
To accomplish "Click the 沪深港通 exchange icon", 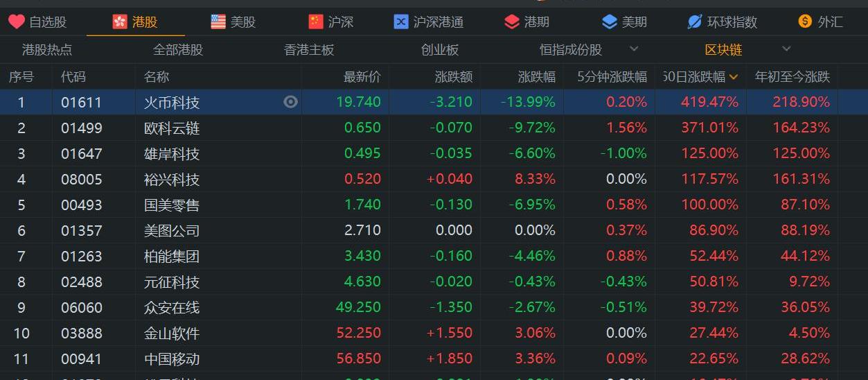I will point(401,21).
